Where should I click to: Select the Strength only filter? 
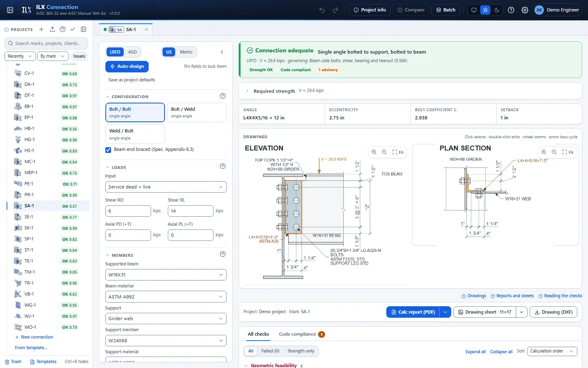tap(301, 351)
